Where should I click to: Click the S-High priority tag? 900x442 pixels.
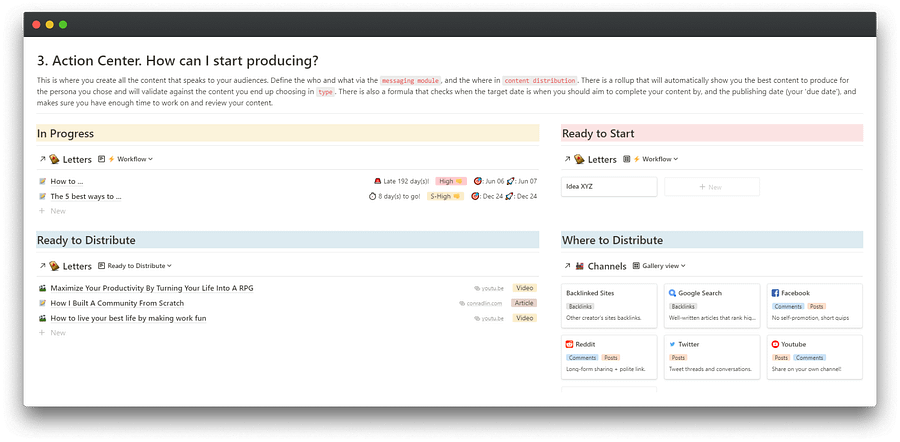tap(445, 196)
